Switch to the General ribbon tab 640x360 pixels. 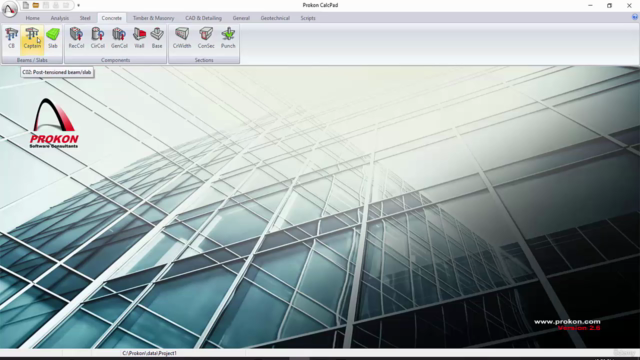click(241, 18)
